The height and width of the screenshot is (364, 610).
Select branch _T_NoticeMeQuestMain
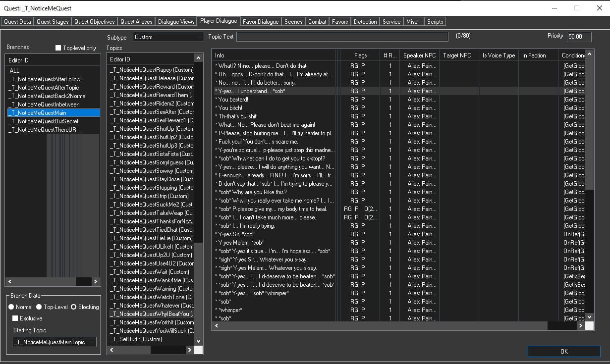pos(53,113)
